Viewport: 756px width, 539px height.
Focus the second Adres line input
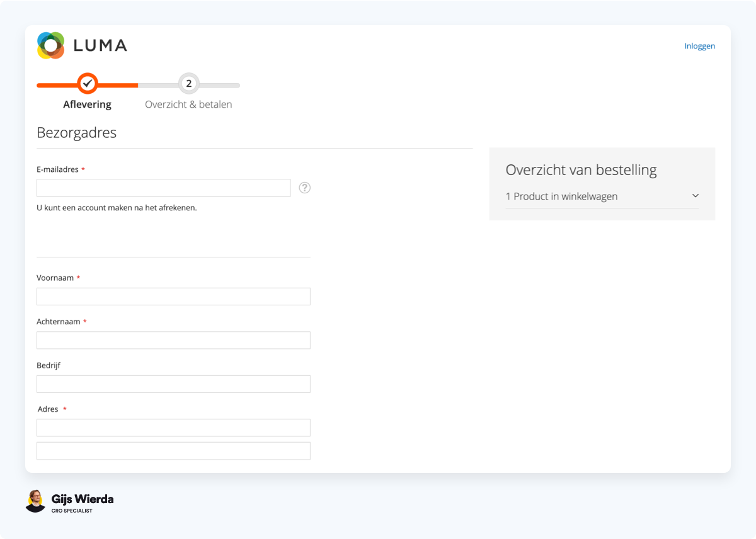173,451
